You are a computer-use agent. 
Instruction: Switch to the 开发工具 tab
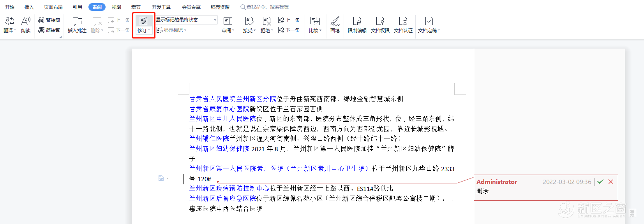(x=161, y=7)
